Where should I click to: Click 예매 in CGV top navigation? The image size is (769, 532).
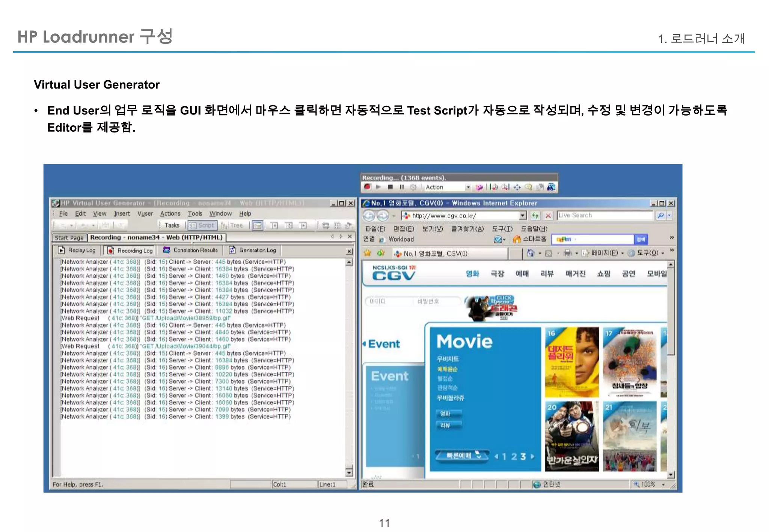coord(522,274)
